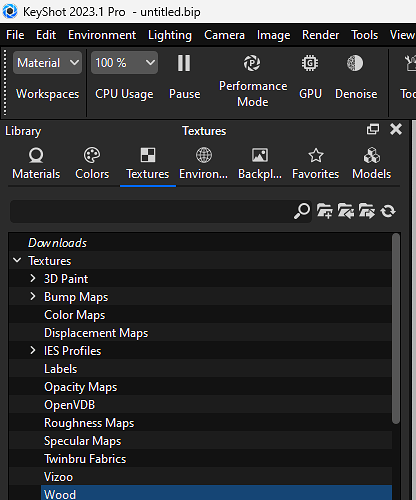This screenshot has height=500, width=416.
Task: Click the magnifying glass search icon
Action: (302, 211)
